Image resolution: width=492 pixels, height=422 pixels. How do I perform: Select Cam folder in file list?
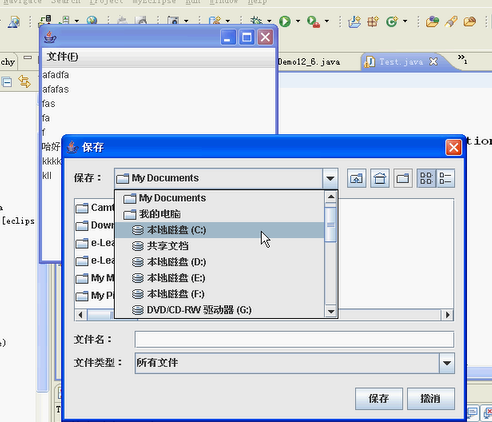tap(95, 208)
